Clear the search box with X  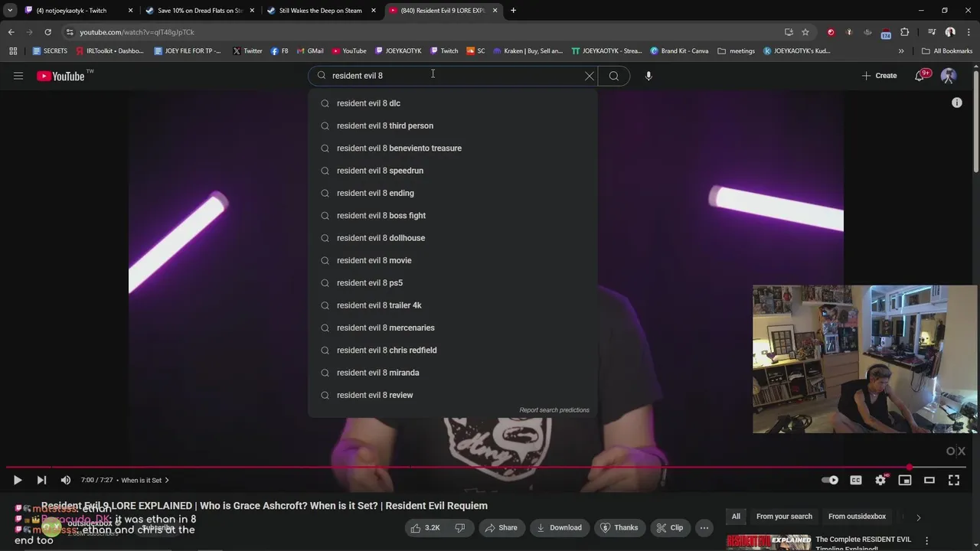(590, 76)
